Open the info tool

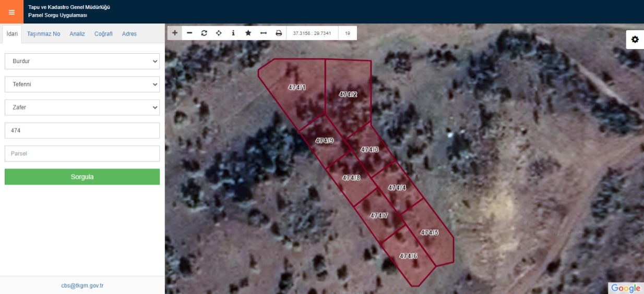pyautogui.click(x=233, y=33)
